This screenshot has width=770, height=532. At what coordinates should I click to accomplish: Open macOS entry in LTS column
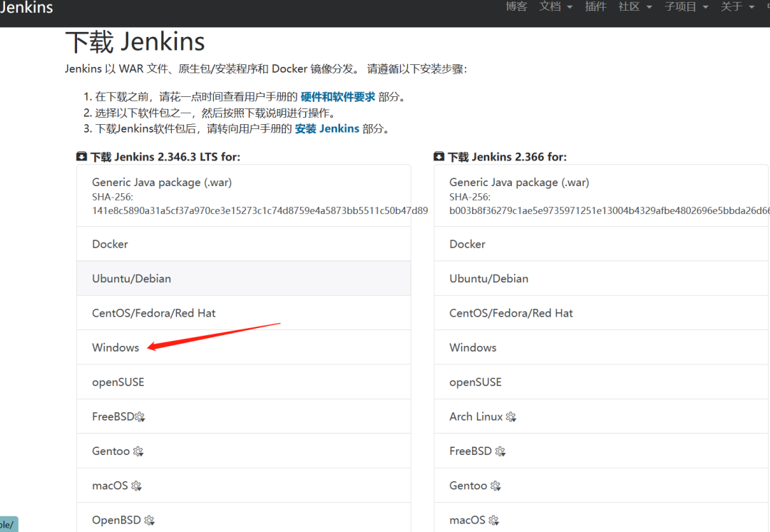(x=244, y=486)
